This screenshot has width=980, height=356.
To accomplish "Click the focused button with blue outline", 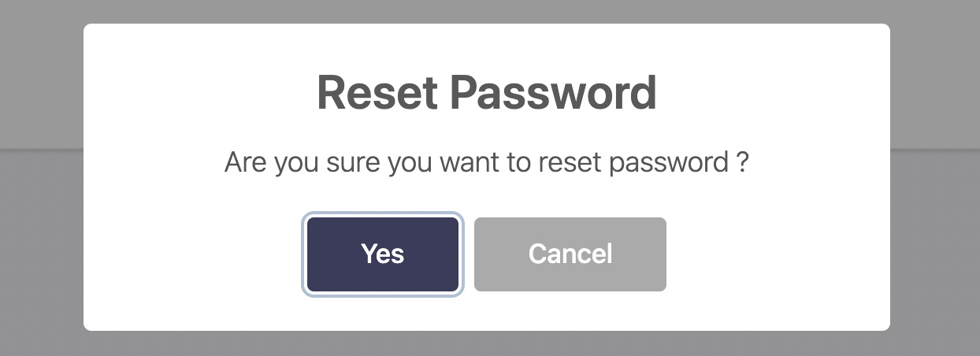I will click(383, 254).
